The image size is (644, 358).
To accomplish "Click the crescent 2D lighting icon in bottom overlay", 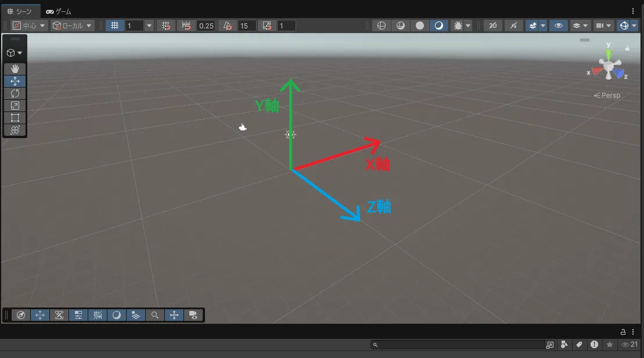I will (117, 315).
